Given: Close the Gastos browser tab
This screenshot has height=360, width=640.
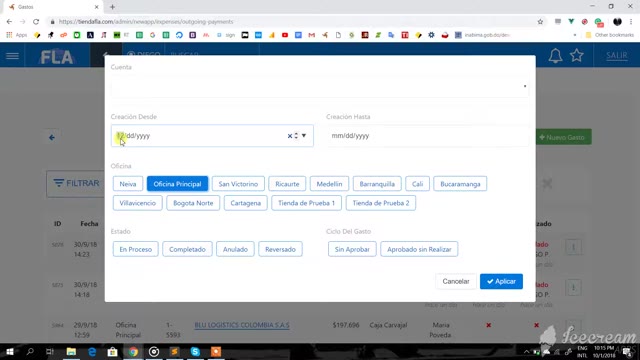Looking at the screenshot, I should [96, 7].
